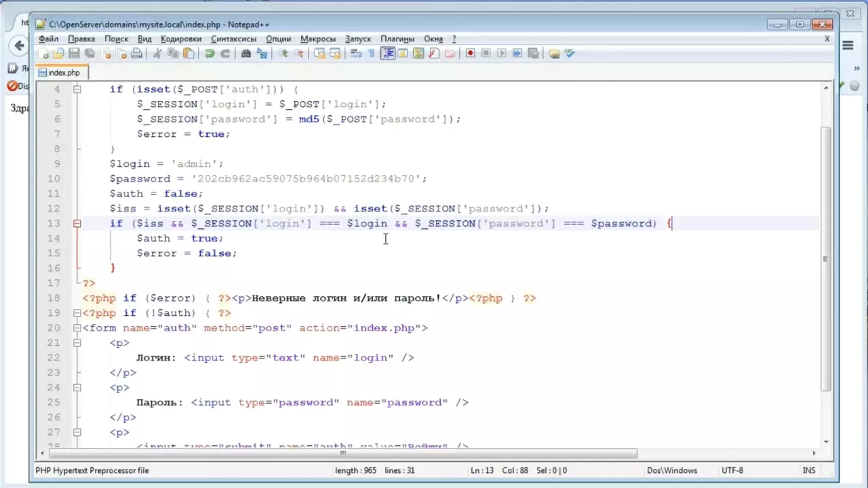Open the Плагины menu
The height and width of the screenshot is (488, 868).
397,39
